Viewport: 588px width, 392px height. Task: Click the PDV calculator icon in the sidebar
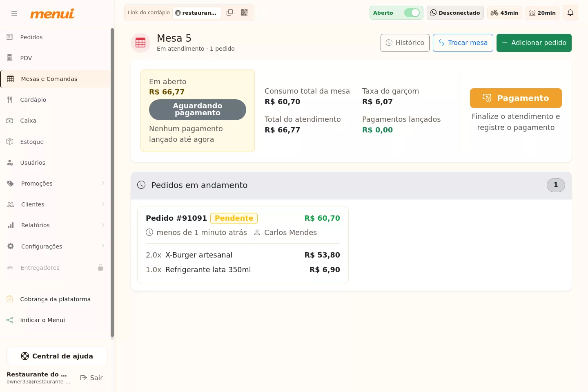coord(10,58)
